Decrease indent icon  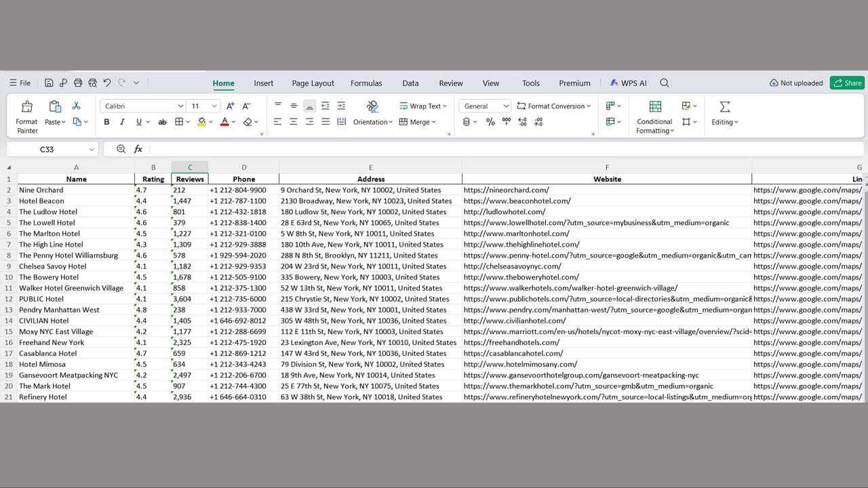[x=325, y=106]
